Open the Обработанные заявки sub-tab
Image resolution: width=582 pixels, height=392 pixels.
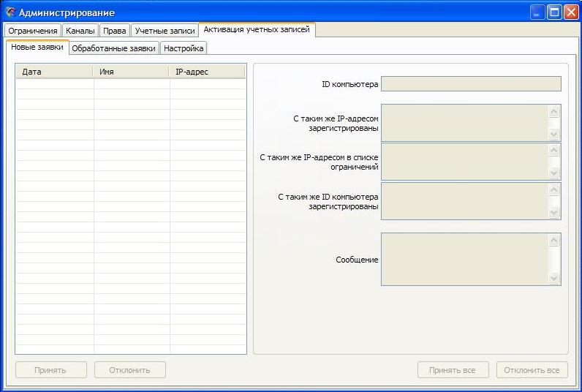[113, 48]
